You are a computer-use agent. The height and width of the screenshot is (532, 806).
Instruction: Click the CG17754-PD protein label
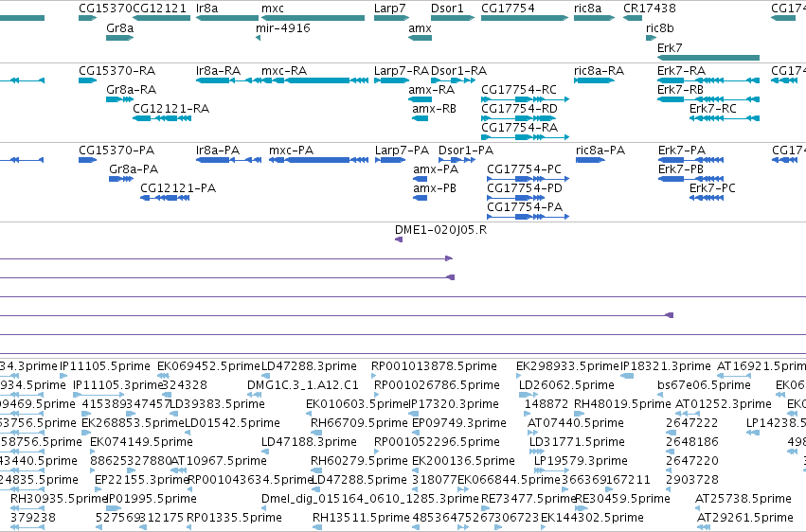(525, 188)
